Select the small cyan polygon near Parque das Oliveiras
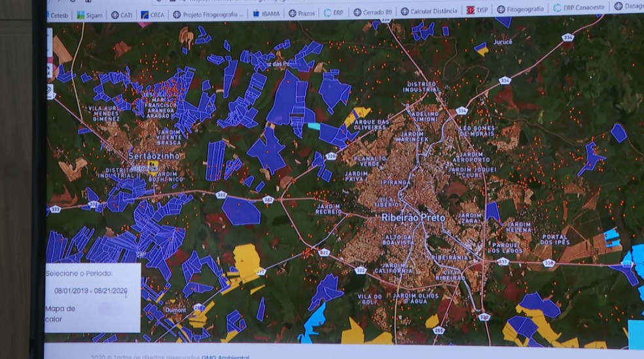This screenshot has width=644, height=359. 313,126
